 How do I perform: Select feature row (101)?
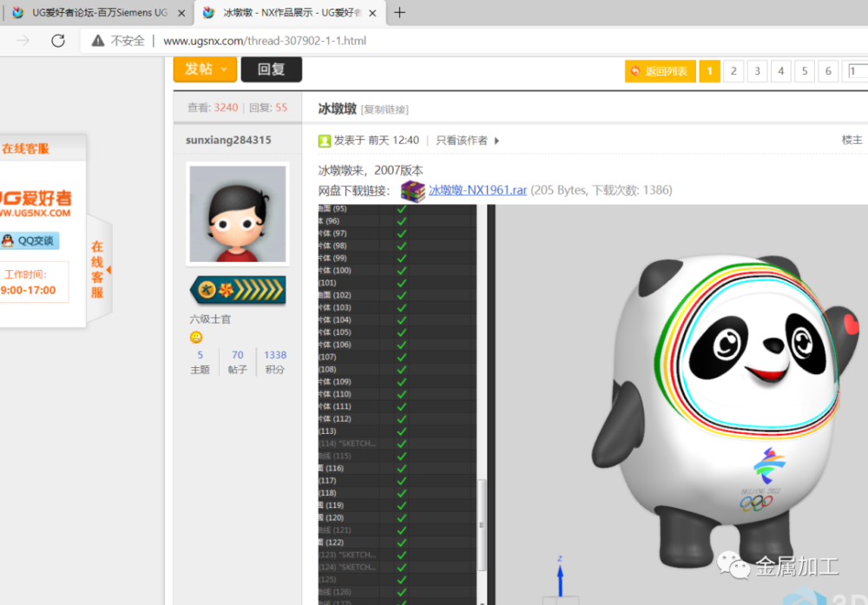click(397, 283)
